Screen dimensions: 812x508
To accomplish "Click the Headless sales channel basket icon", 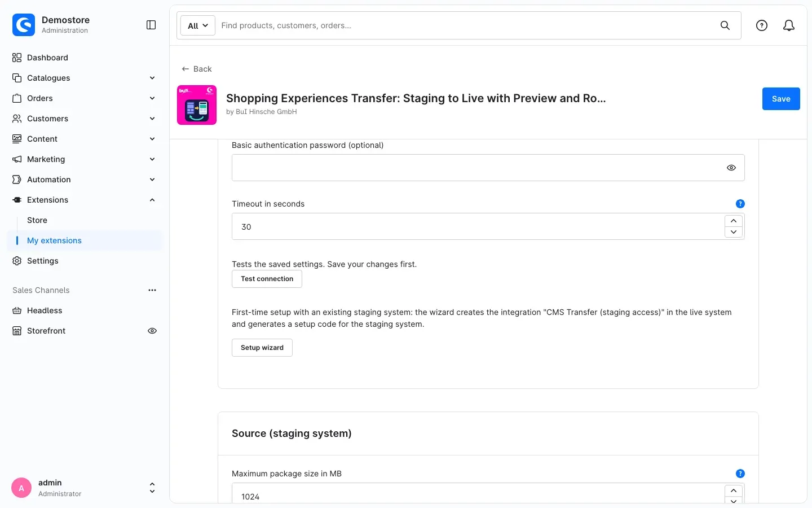I will [17, 310].
